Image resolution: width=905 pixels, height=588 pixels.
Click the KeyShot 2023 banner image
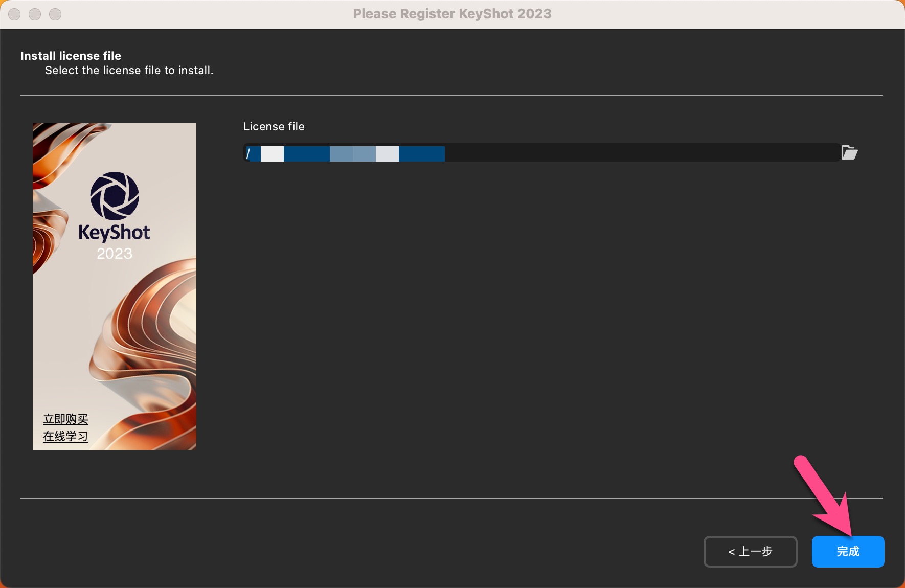click(x=115, y=286)
